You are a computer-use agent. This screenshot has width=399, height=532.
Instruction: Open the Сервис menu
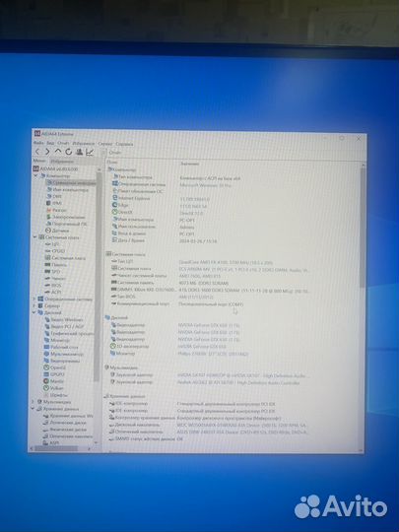tap(105, 144)
